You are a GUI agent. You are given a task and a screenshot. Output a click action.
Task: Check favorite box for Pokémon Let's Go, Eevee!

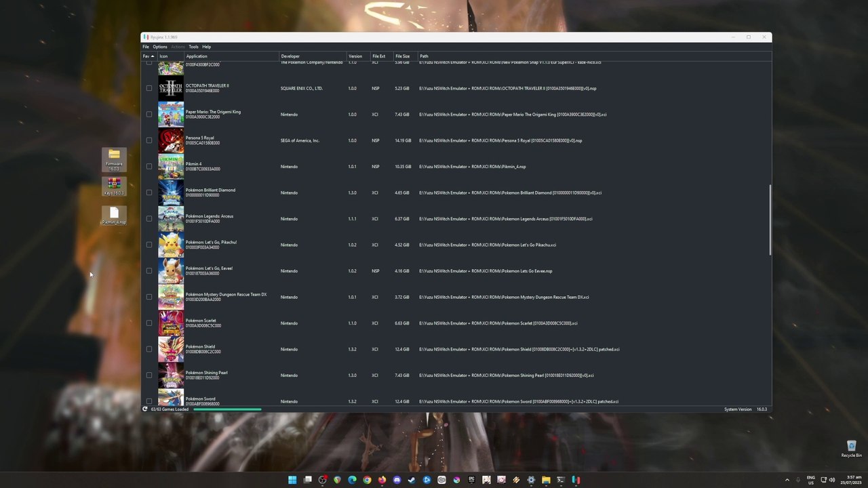pos(149,271)
